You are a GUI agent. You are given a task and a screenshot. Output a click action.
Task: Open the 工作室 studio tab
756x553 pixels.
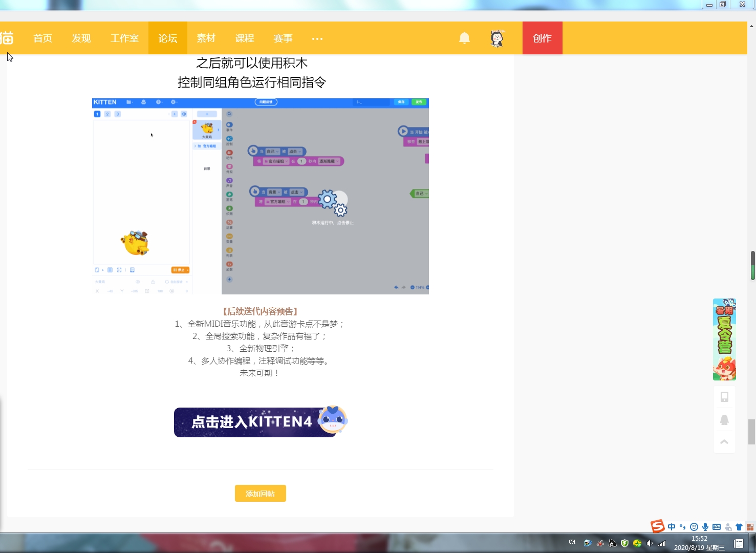click(124, 38)
